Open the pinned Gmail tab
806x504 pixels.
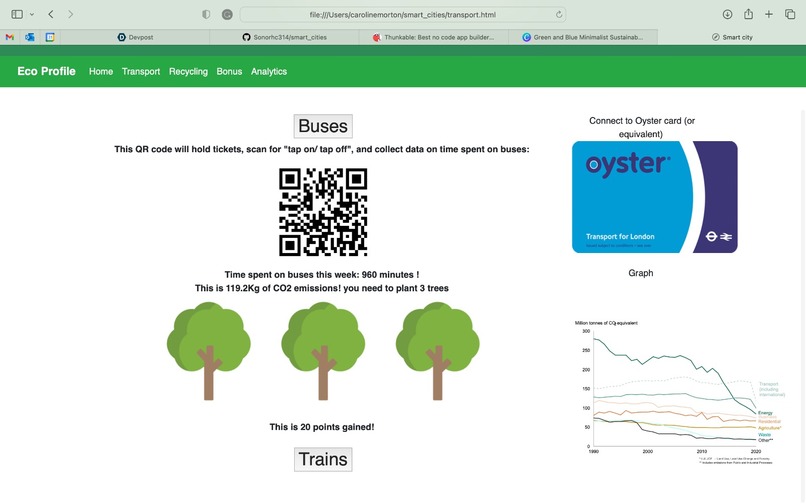(x=10, y=37)
